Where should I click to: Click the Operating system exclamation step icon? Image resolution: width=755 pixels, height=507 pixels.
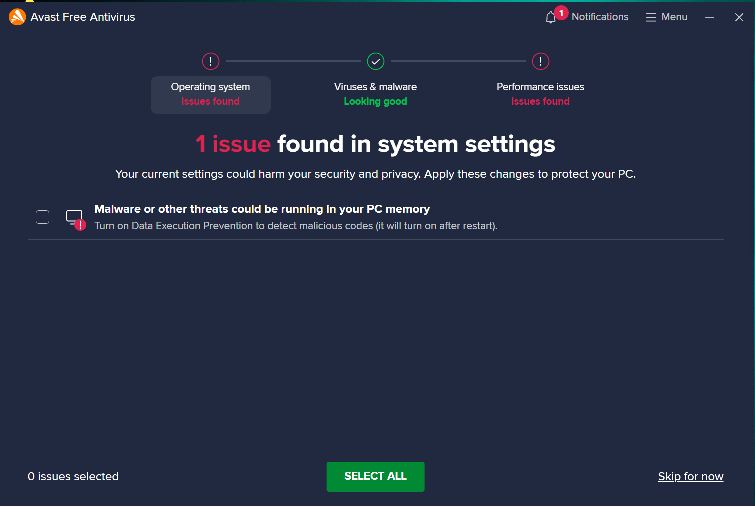coord(210,62)
